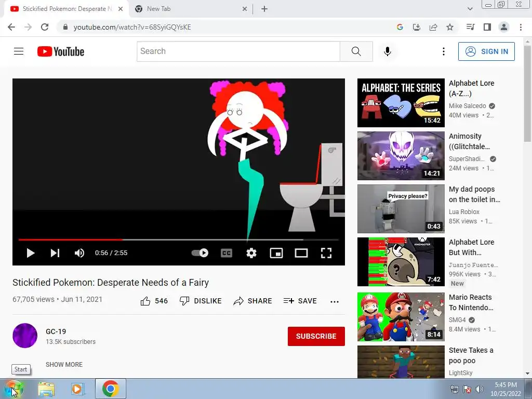This screenshot has height=399, width=532.
Task: Open media control icon in toolbar
Action: pos(470,27)
